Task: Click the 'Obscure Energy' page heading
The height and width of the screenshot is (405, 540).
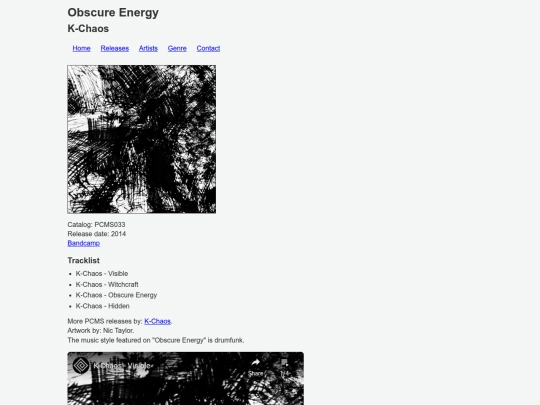Action: click(x=113, y=12)
